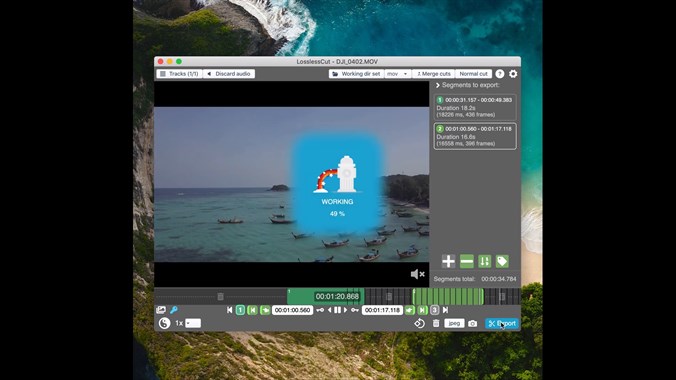Click the Working dir set button
The width and height of the screenshot is (676, 380).
point(357,74)
